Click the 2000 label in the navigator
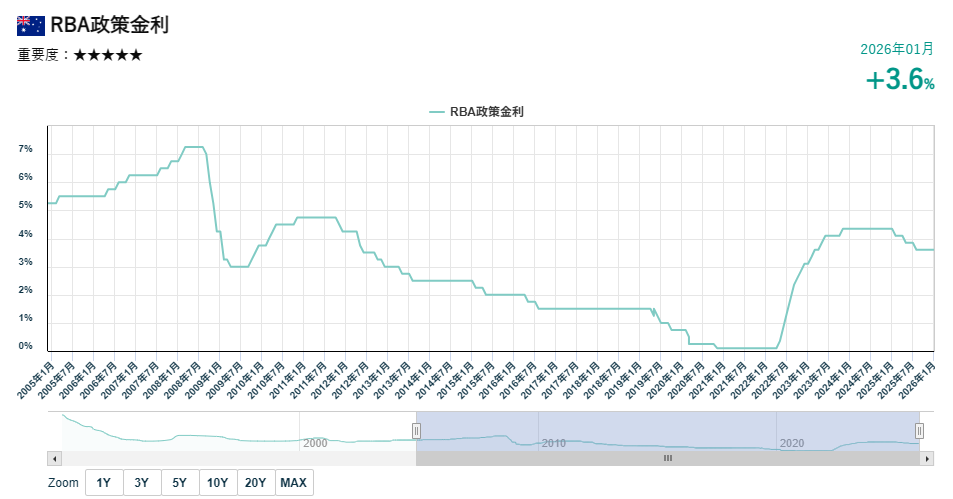 [x=315, y=443]
